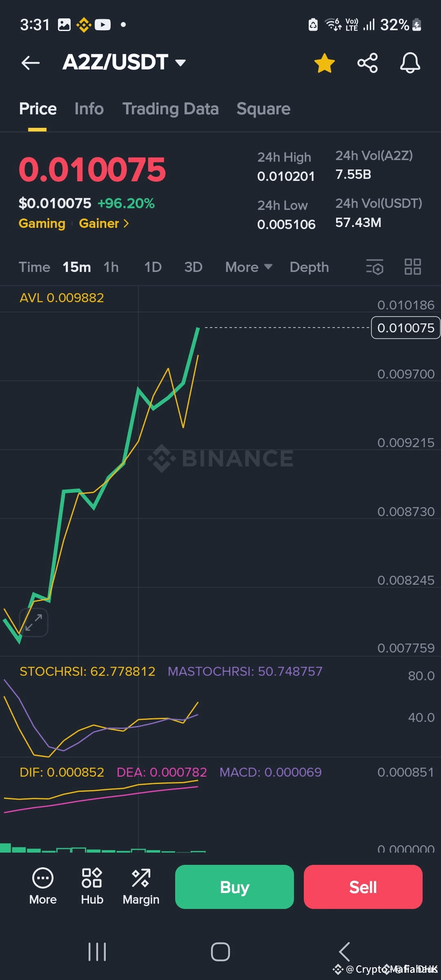The height and width of the screenshot is (980, 441).
Task: Select the 1D timeframe
Action: pyautogui.click(x=153, y=267)
